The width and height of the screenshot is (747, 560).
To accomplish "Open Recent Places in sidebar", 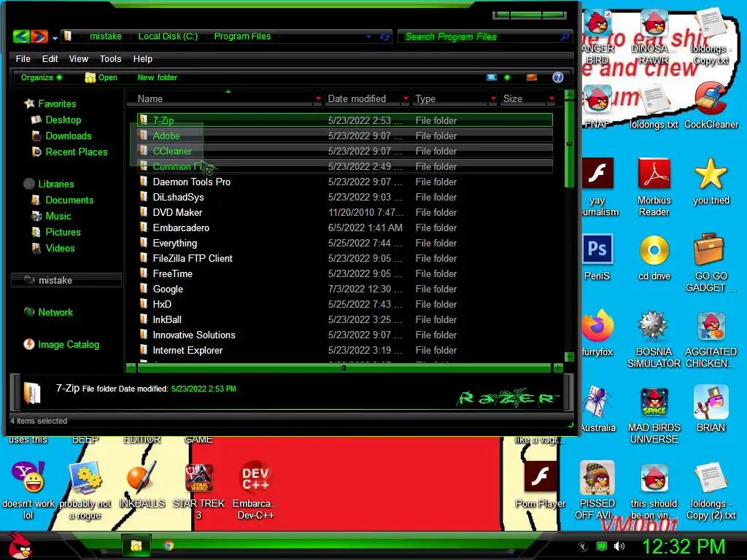I will pyautogui.click(x=76, y=152).
